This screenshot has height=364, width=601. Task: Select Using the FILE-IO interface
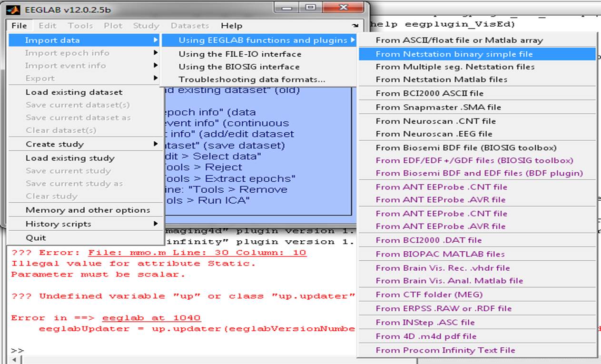coord(260,54)
